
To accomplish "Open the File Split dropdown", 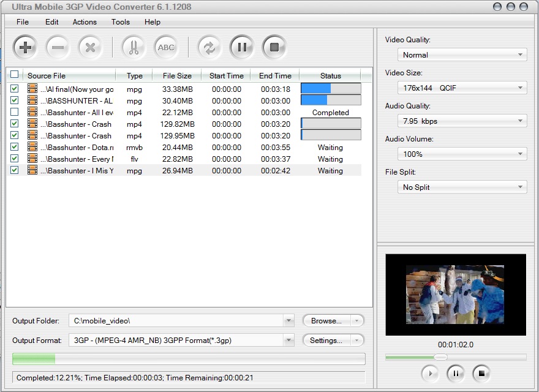I will coord(462,187).
